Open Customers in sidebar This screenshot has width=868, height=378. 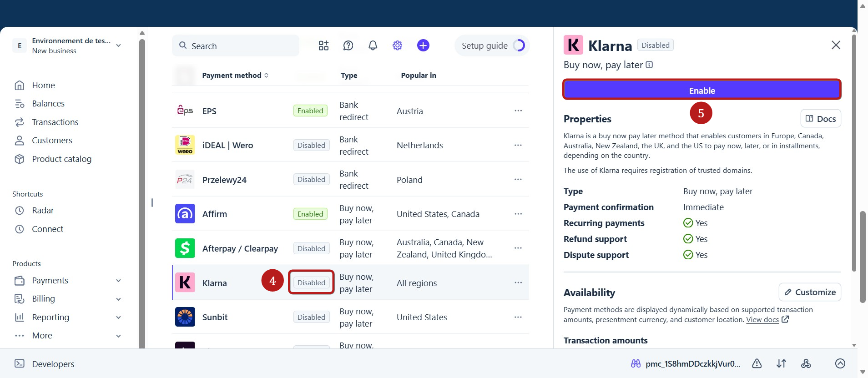(x=52, y=140)
